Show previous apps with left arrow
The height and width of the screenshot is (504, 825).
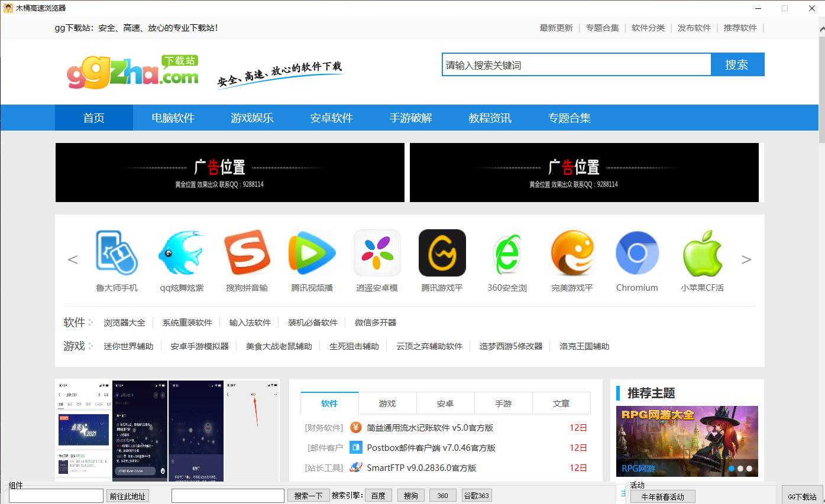tap(73, 259)
